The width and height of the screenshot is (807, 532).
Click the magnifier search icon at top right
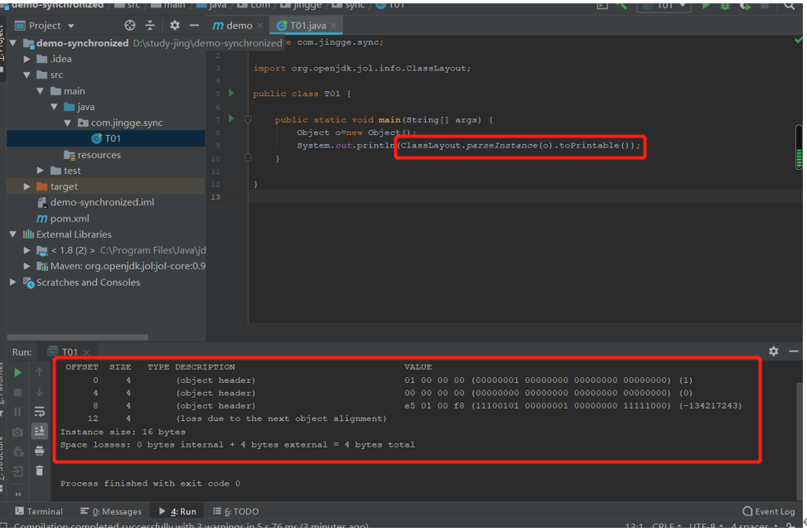click(x=789, y=6)
